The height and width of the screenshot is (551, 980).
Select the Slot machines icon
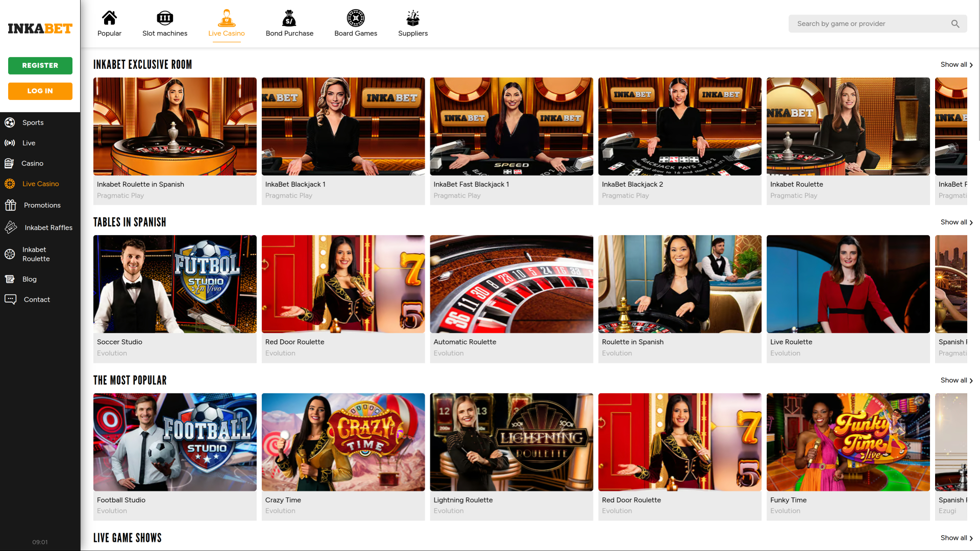pyautogui.click(x=165, y=17)
